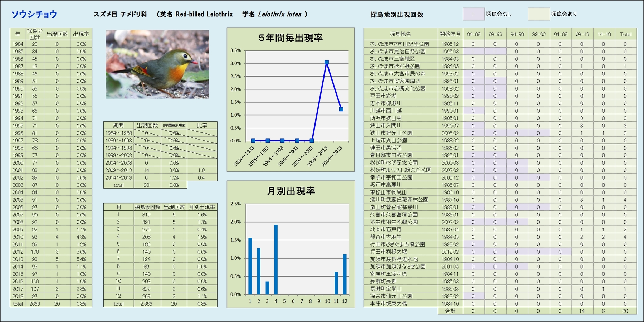Click the Total column header in location table

click(625, 34)
